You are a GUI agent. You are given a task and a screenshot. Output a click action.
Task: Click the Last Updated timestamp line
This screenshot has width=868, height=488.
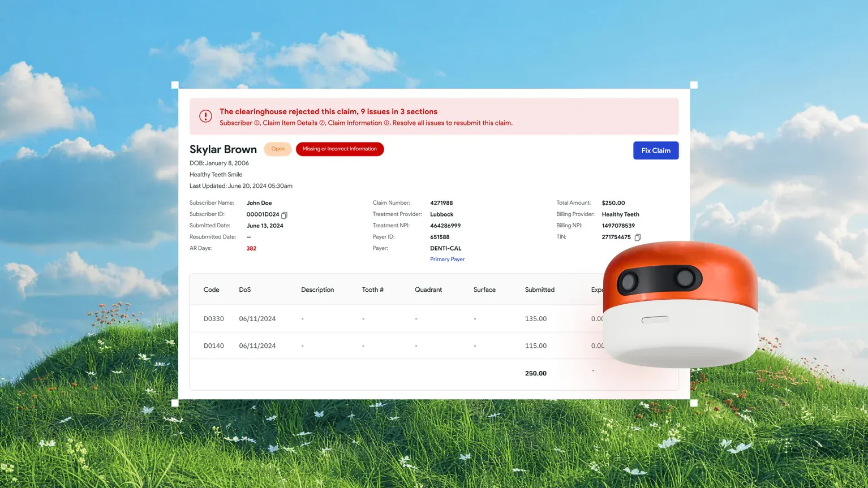click(x=241, y=186)
